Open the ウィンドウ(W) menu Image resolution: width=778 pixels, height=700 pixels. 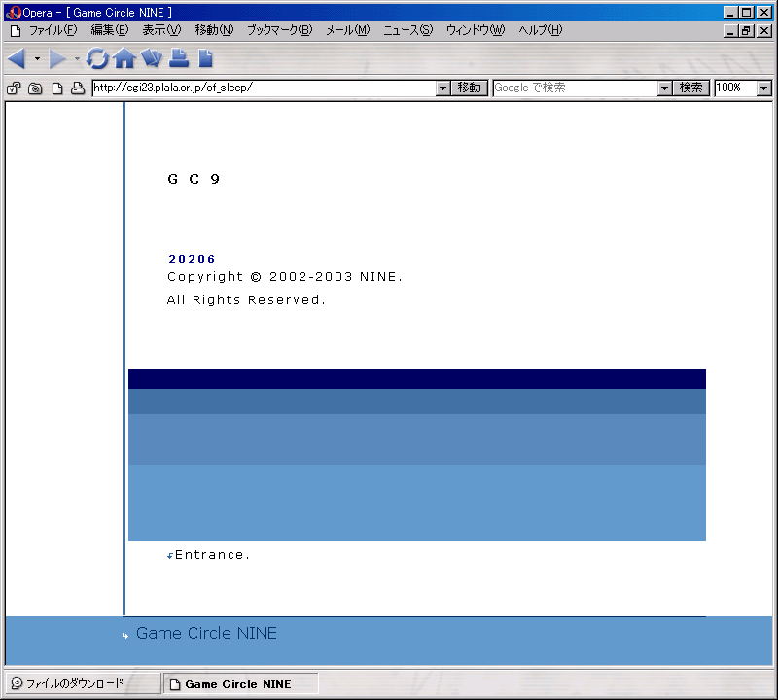476,30
